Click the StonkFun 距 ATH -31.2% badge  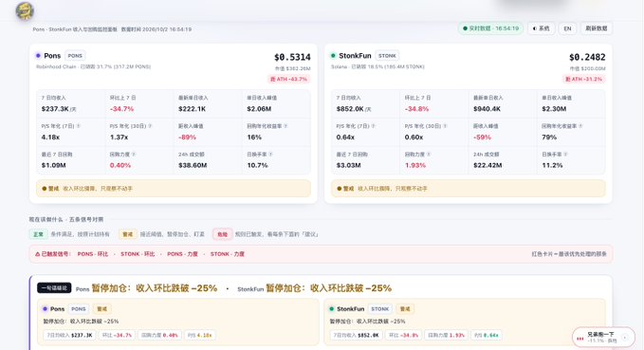tap(583, 79)
